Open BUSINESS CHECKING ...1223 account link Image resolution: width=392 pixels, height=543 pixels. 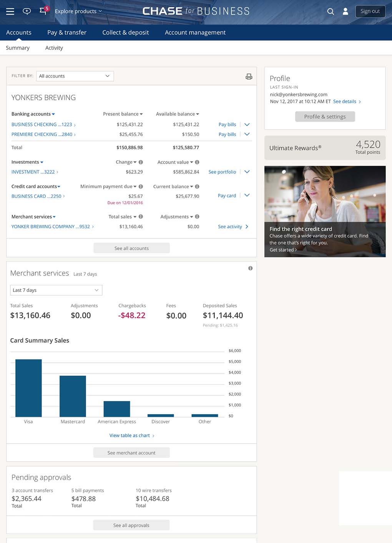pos(43,125)
